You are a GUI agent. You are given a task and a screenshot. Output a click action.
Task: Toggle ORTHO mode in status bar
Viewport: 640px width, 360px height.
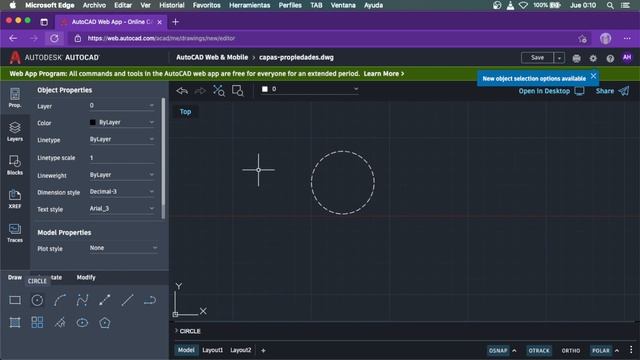coord(571,350)
